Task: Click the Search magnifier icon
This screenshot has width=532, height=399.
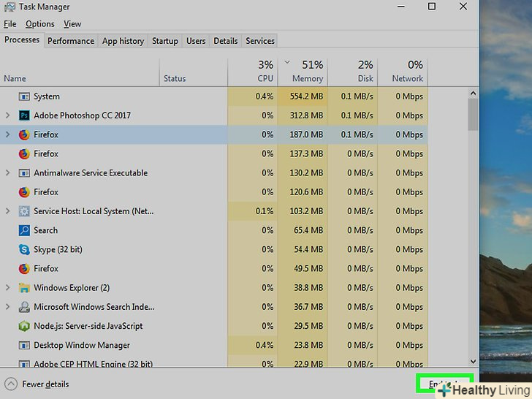Action: coord(24,230)
